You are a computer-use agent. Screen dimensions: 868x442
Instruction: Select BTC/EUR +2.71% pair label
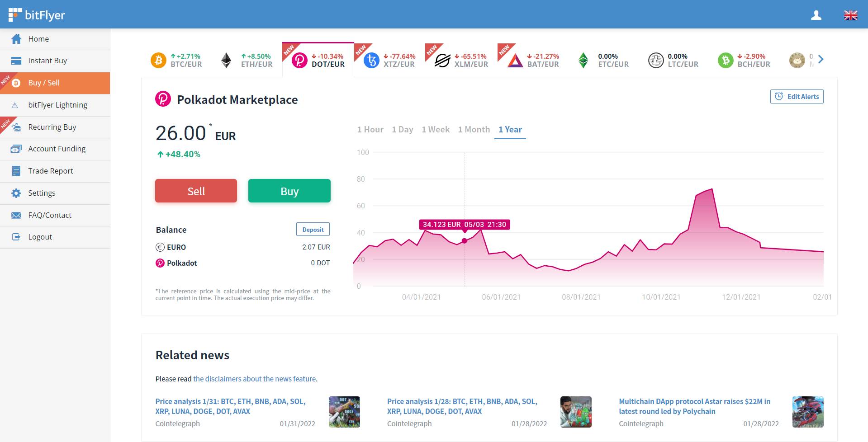point(186,60)
